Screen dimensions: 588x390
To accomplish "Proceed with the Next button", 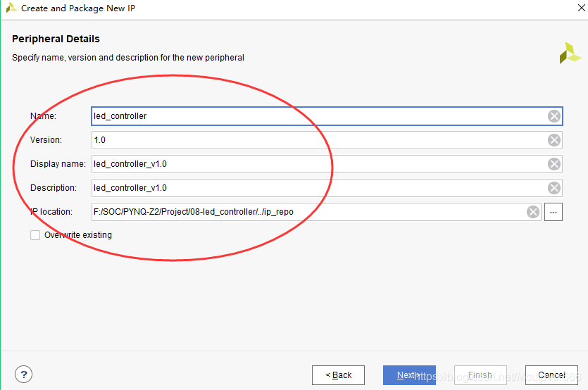I will (x=409, y=375).
